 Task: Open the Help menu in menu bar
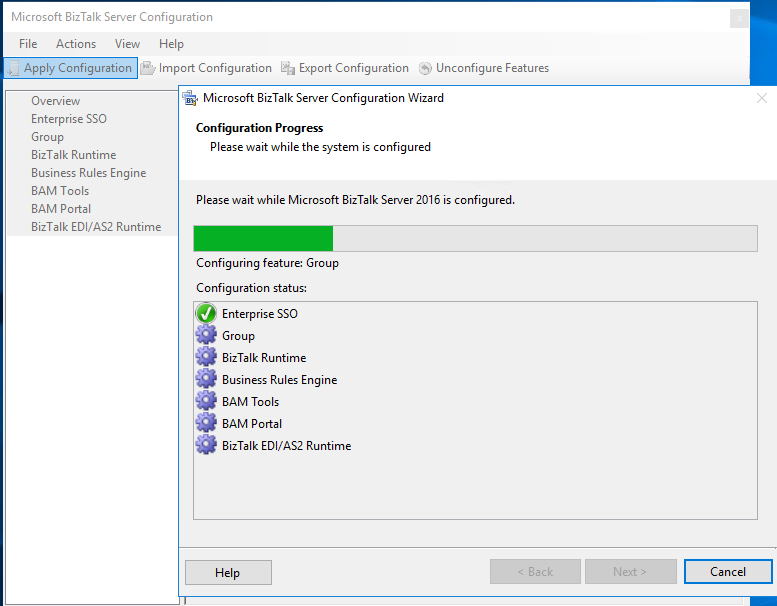tap(171, 44)
